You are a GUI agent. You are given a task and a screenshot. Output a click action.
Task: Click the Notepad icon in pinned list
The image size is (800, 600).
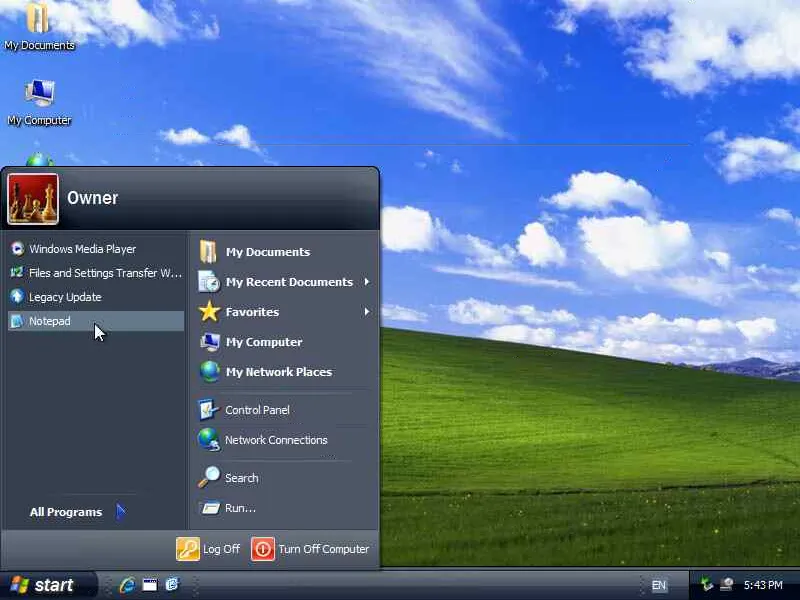point(17,321)
